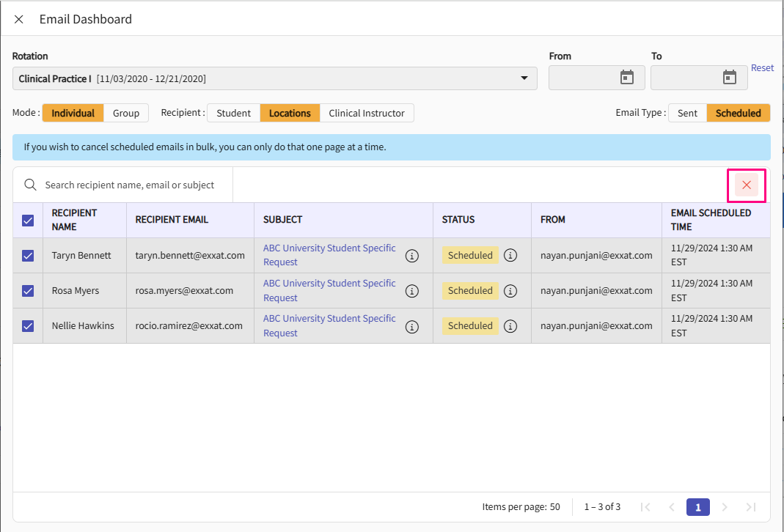Click info icon beside Rosa Myers' Scheduled status

[x=510, y=291]
